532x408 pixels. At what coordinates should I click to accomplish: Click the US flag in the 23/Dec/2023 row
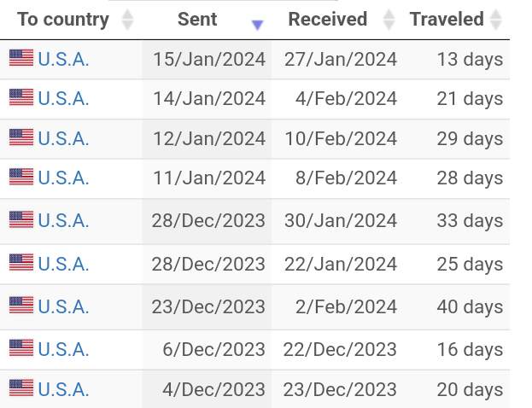click(21, 306)
